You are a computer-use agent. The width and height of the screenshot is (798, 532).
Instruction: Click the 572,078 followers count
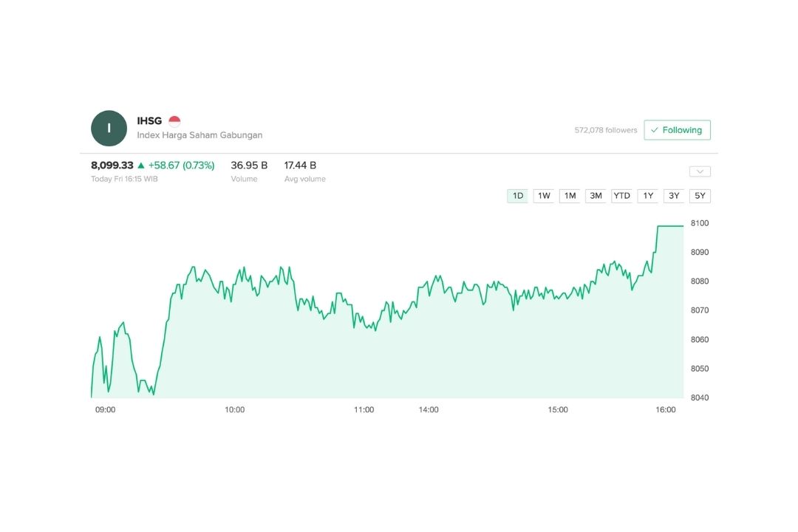coord(606,130)
